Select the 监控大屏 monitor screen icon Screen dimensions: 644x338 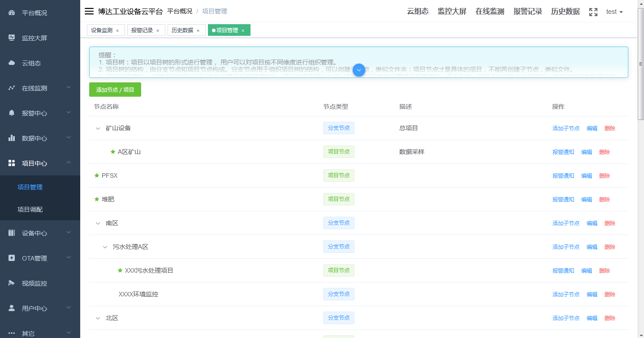coord(11,38)
